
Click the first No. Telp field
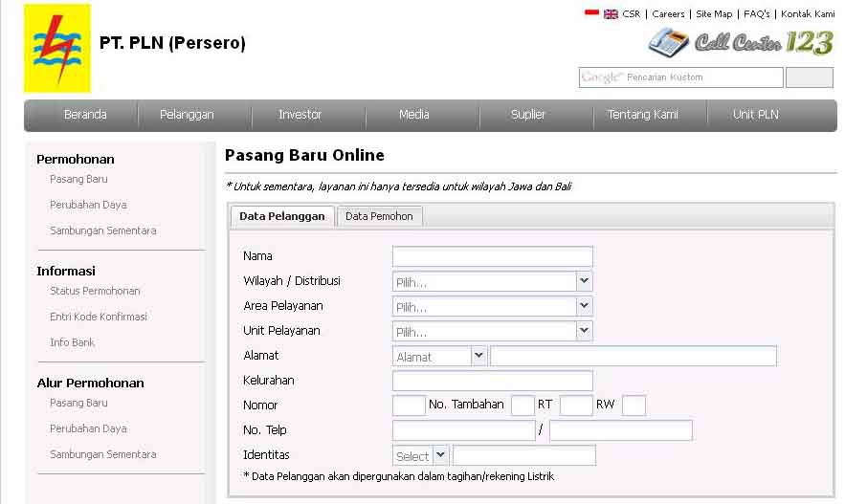click(464, 430)
